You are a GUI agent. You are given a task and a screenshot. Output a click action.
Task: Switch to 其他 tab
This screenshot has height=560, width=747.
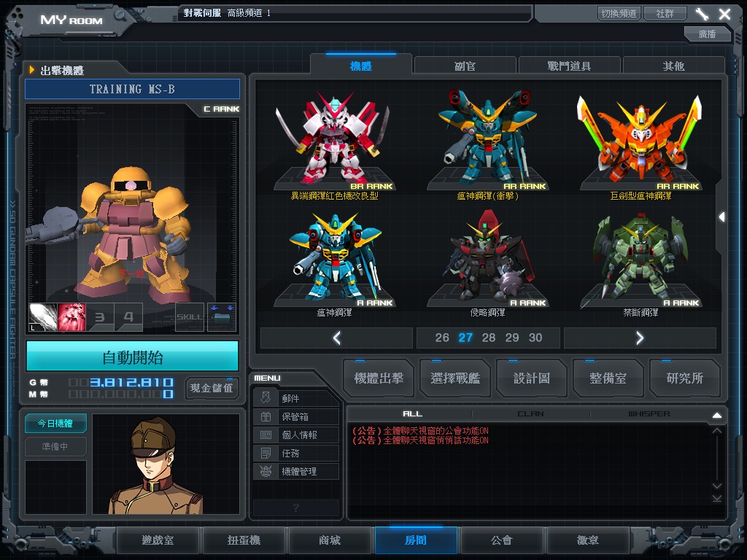coord(673,66)
